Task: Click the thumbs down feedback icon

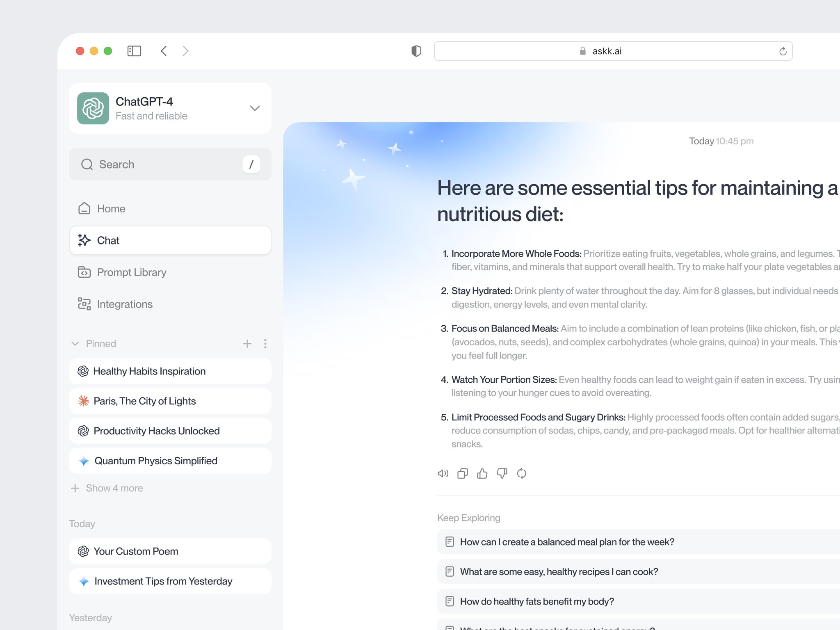Action: coord(501,473)
